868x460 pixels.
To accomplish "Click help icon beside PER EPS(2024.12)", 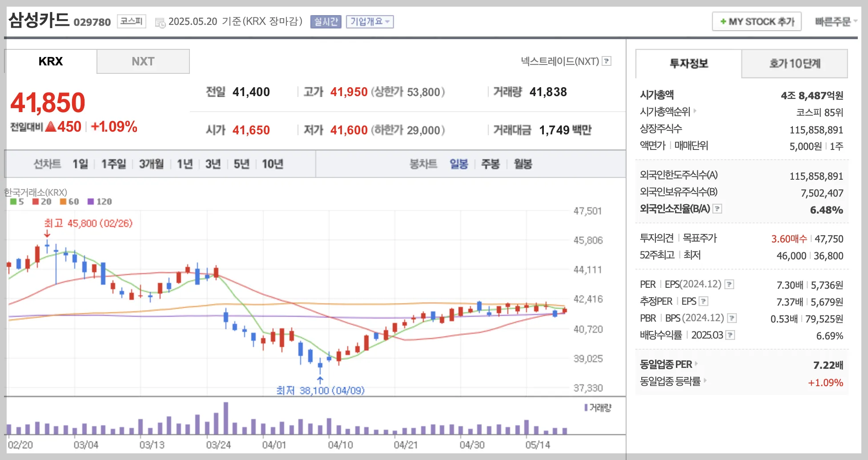I will coord(729,284).
